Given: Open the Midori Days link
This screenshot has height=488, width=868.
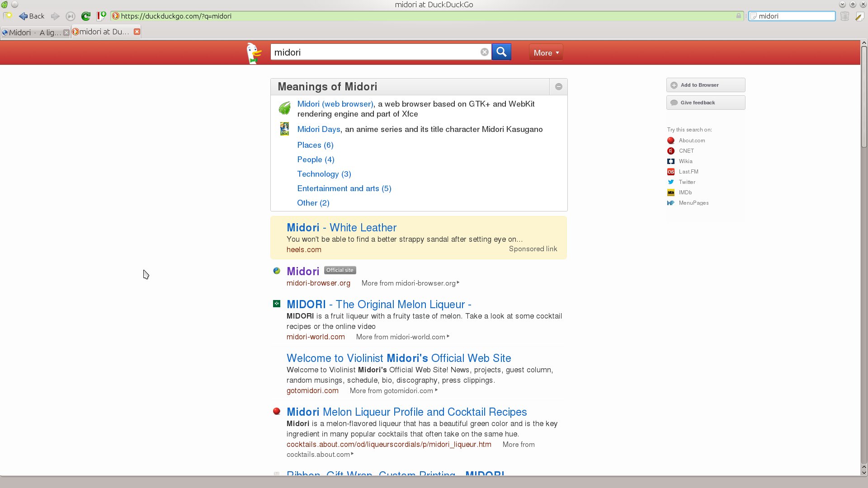Looking at the screenshot, I should click(318, 129).
